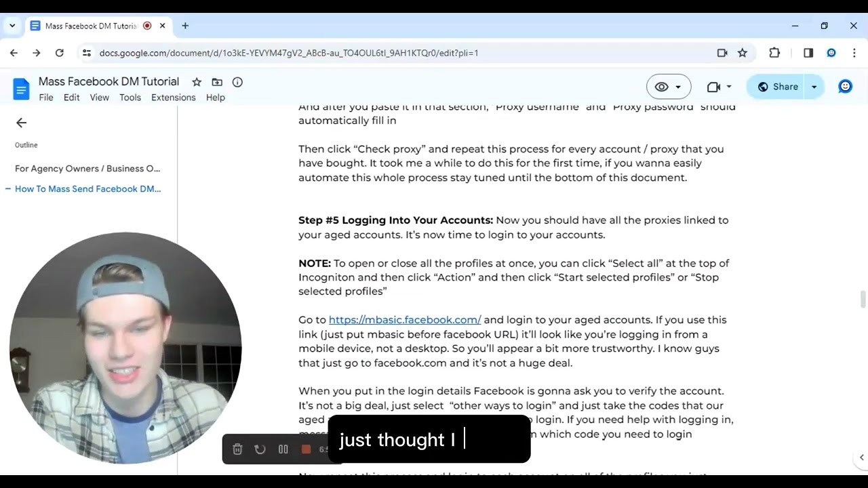Open the Google account avatar in Docs
The image size is (868, 488).
[845, 86]
